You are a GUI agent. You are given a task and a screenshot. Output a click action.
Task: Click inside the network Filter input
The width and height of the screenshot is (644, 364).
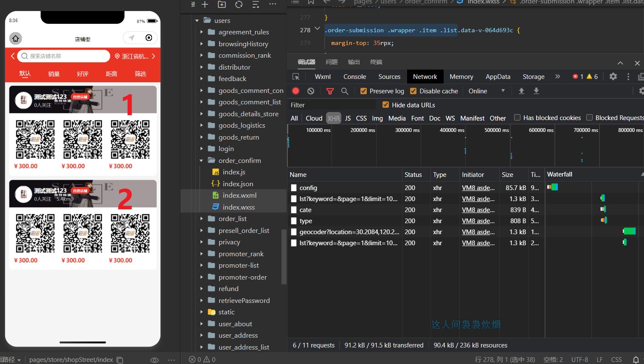click(332, 105)
